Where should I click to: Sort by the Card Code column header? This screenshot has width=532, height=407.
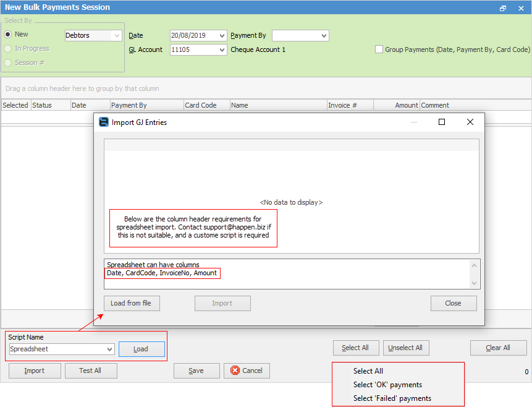[x=201, y=105]
